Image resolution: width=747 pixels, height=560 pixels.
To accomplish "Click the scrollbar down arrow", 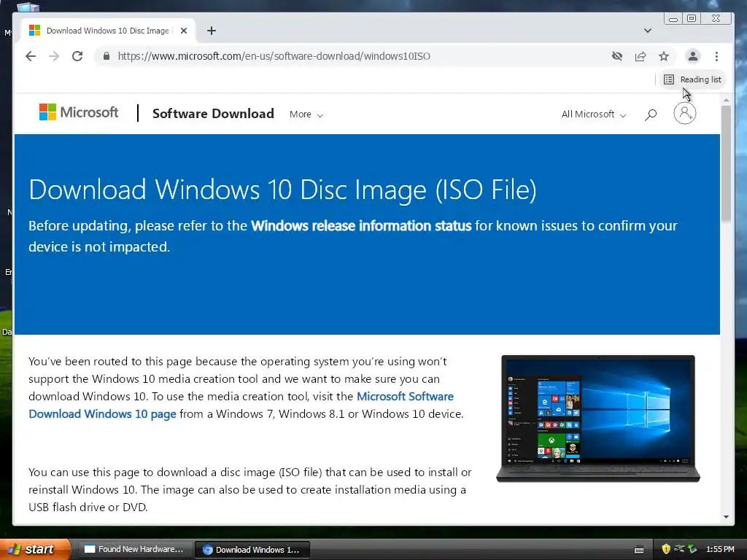I will click(x=726, y=517).
